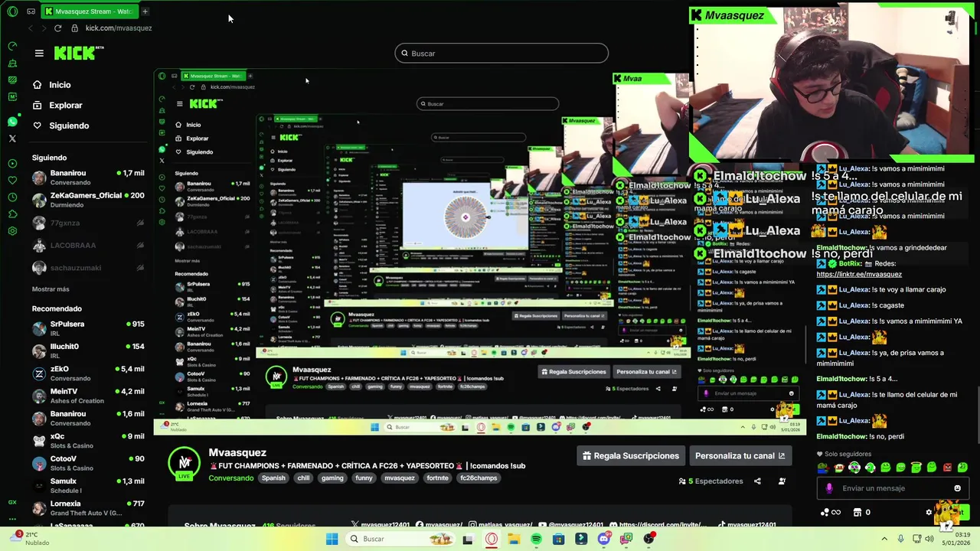Focus the Kick Buscar search field
Image resolution: width=980 pixels, height=551 pixels.
(501, 54)
